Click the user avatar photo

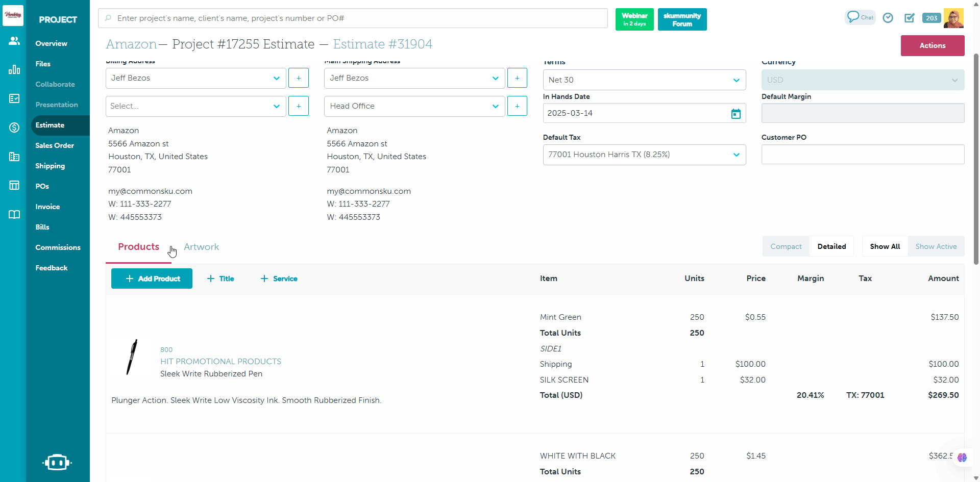(x=953, y=18)
